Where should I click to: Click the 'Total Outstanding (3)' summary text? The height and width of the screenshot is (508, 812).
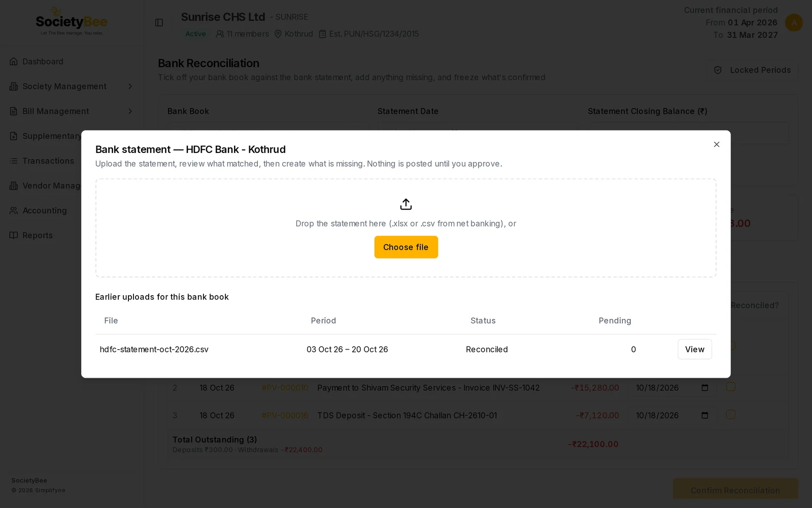[215, 439]
